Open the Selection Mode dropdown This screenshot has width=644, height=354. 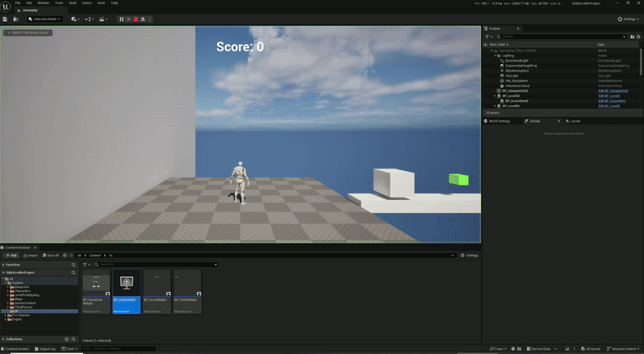coord(44,19)
